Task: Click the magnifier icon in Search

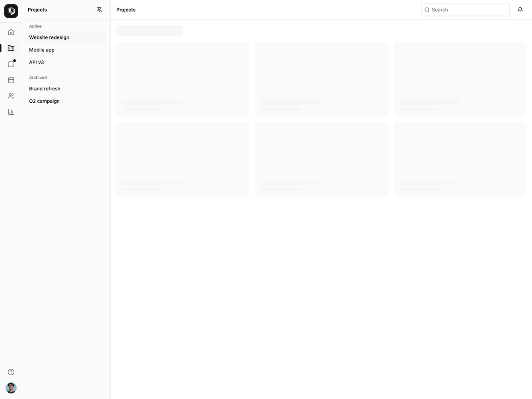Action: coord(427,10)
